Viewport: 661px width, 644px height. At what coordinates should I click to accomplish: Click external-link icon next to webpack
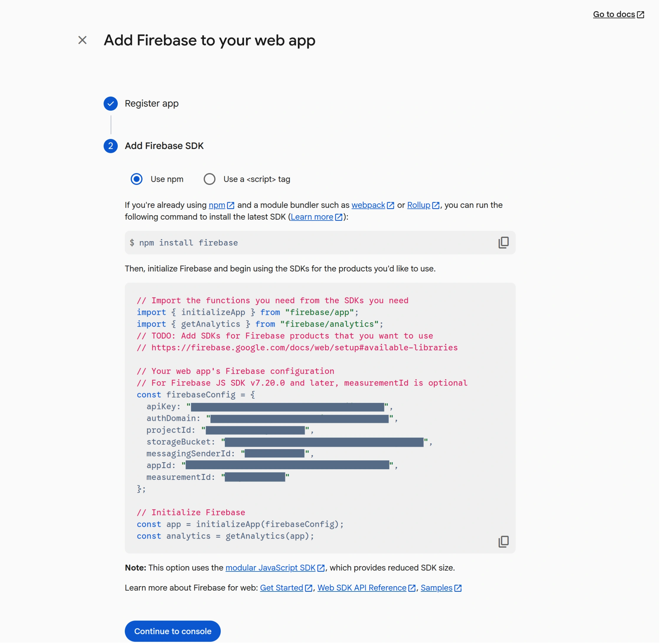pyautogui.click(x=392, y=206)
